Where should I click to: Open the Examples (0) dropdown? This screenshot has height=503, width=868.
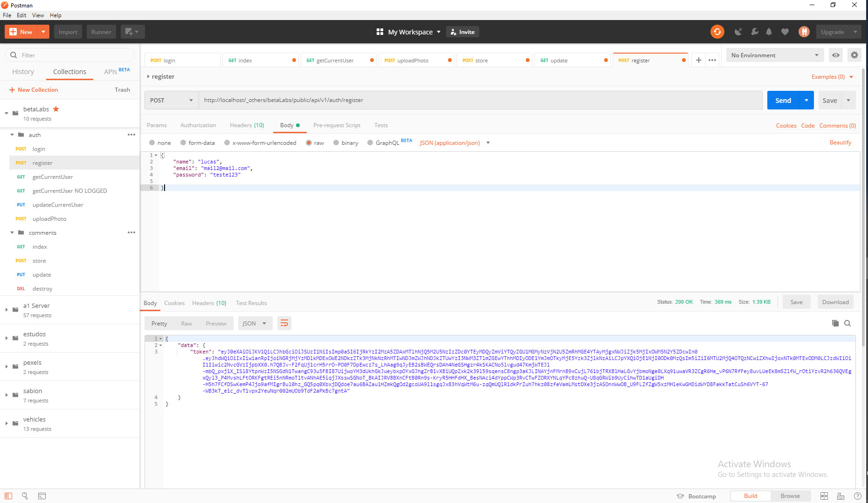point(832,77)
